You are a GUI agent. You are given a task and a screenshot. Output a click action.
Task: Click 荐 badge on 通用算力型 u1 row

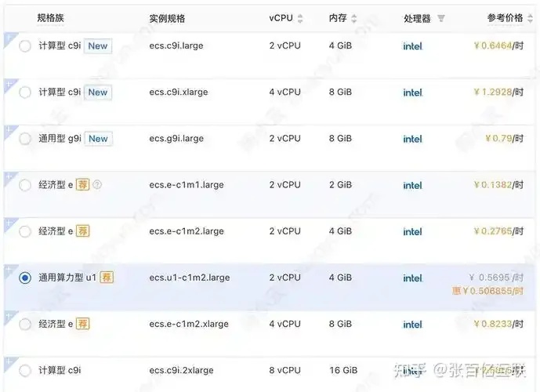pos(107,278)
